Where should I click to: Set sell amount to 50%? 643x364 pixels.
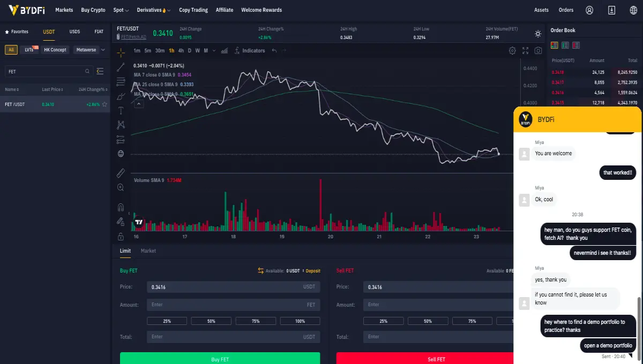[x=428, y=321]
